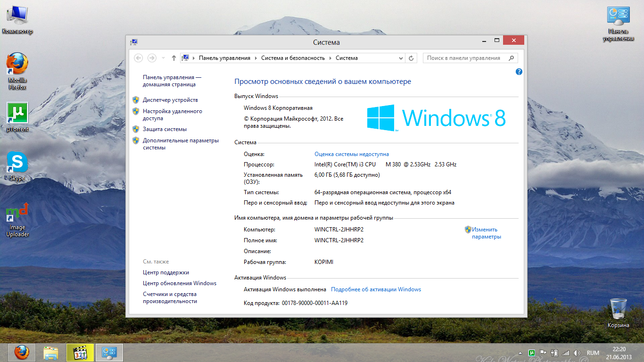This screenshot has height=362, width=644.
Task: Open Action Center flag tray icon
Action: click(543, 353)
